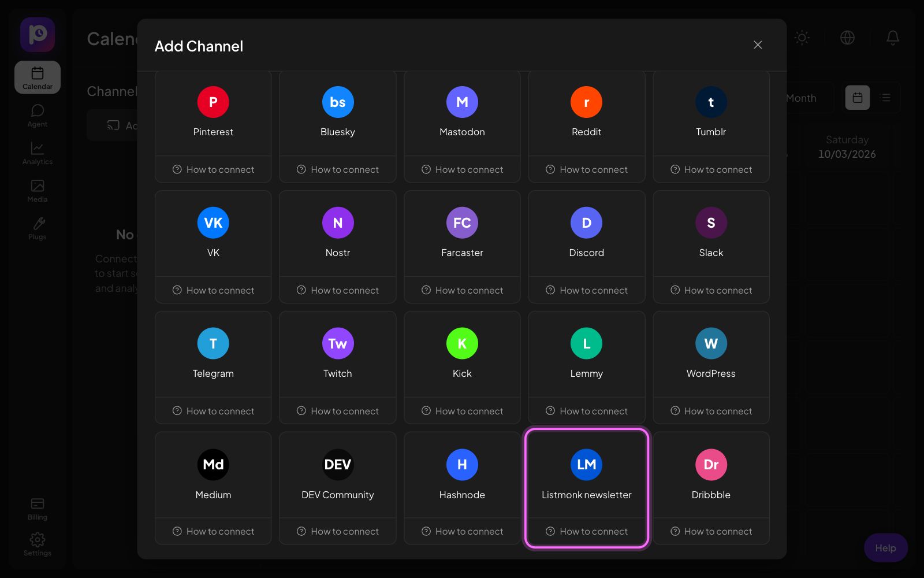Pick the Slack channel icon

[x=711, y=223]
